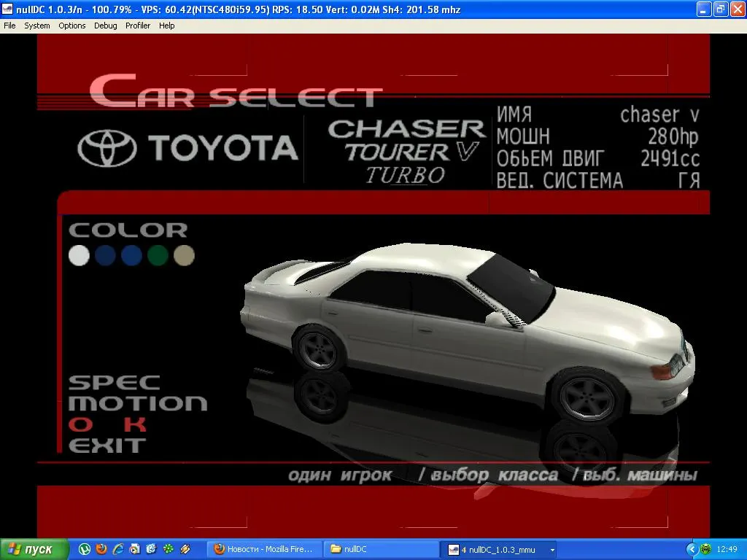Expand hidden system tray icons chevron
747x560 pixels.
pyautogui.click(x=692, y=550)
